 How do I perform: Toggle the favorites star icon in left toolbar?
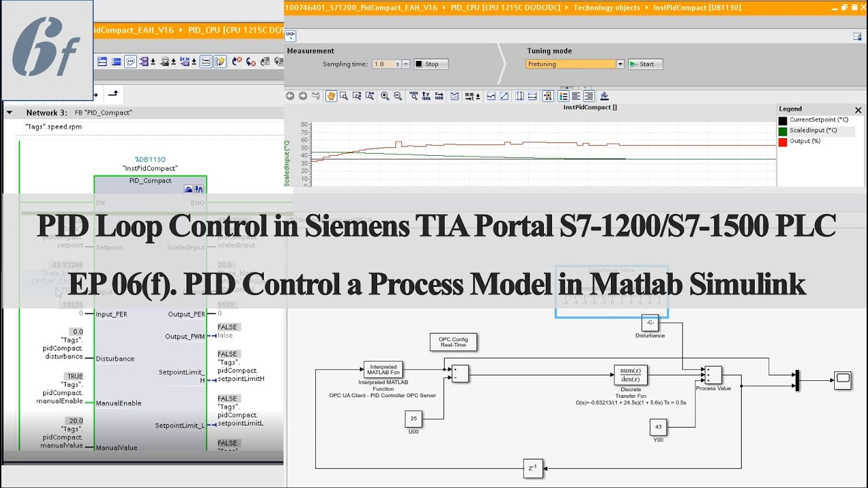(220, 62)
